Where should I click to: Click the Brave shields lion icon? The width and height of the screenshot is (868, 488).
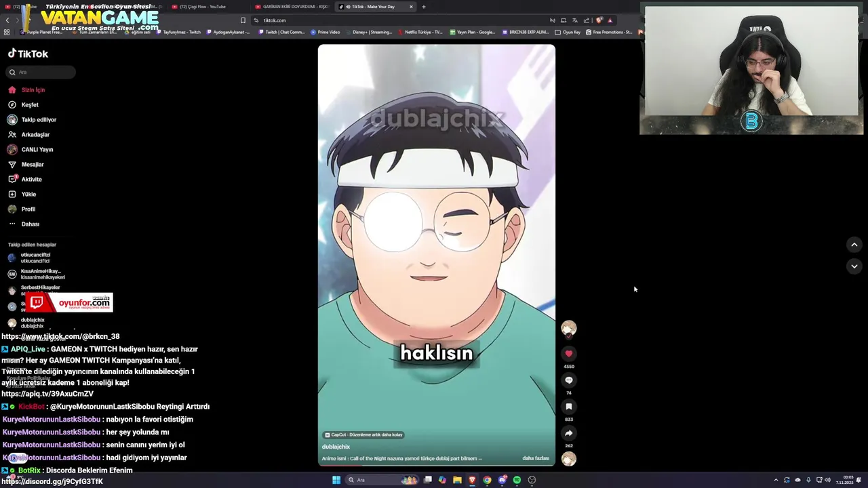(599, 20)
